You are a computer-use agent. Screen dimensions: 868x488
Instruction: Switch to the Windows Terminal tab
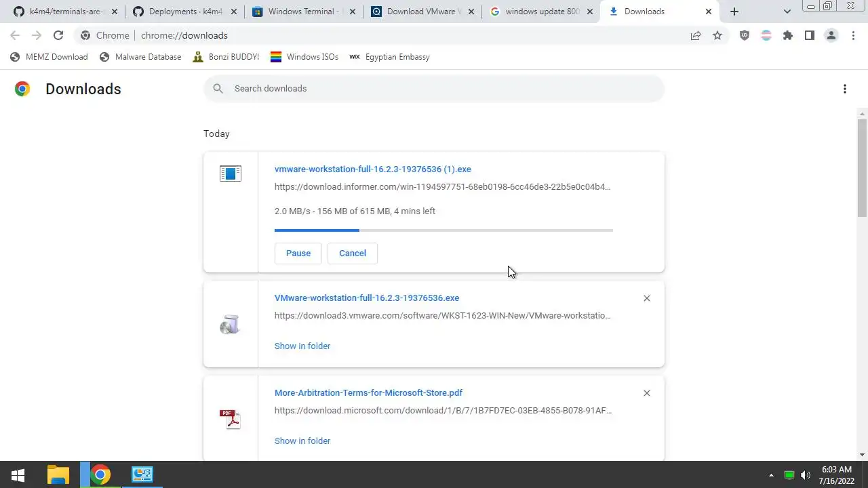[x=305, y=12]
